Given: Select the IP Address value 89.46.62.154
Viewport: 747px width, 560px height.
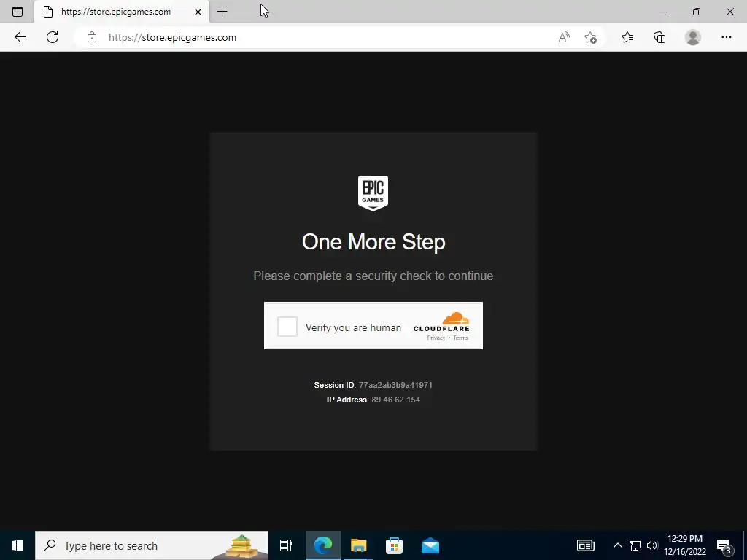Looking at the screenshot, I should coord(396,400).
